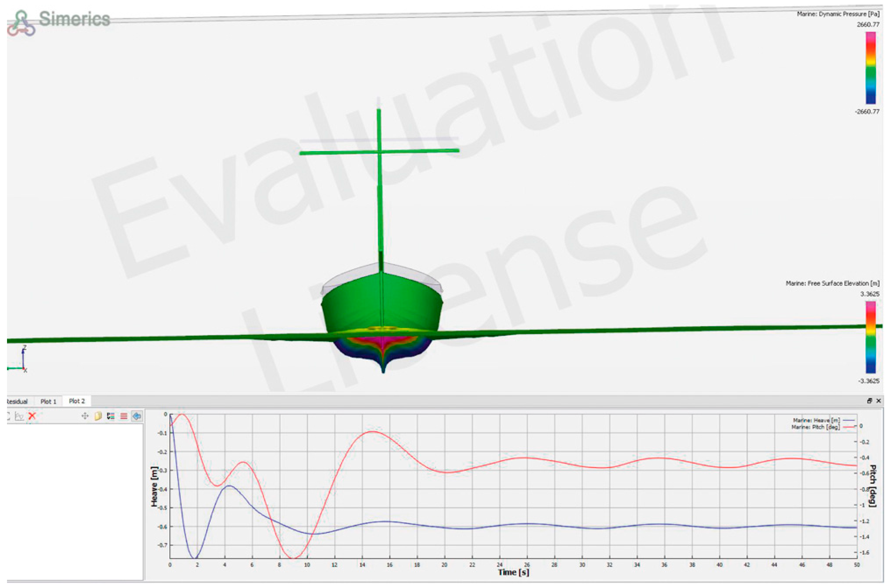This screenshot has height=588, width=889.
Task: Click the colored list legend icon
Action: point(111,416)
